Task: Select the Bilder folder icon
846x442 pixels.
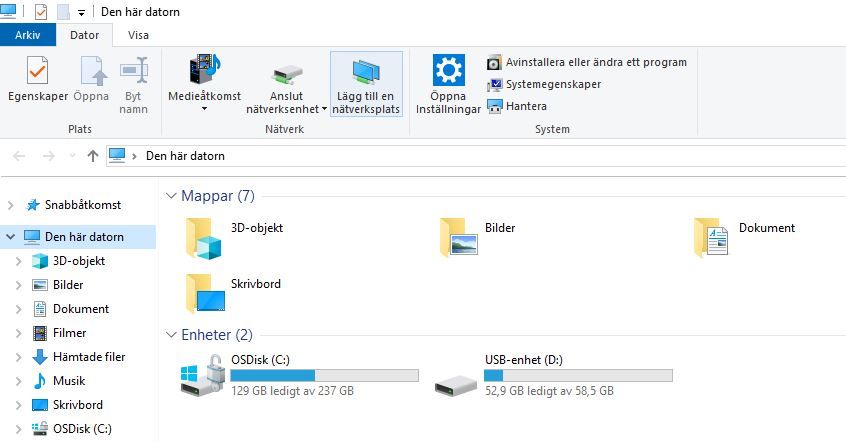Action: click(x=458, y=237)
